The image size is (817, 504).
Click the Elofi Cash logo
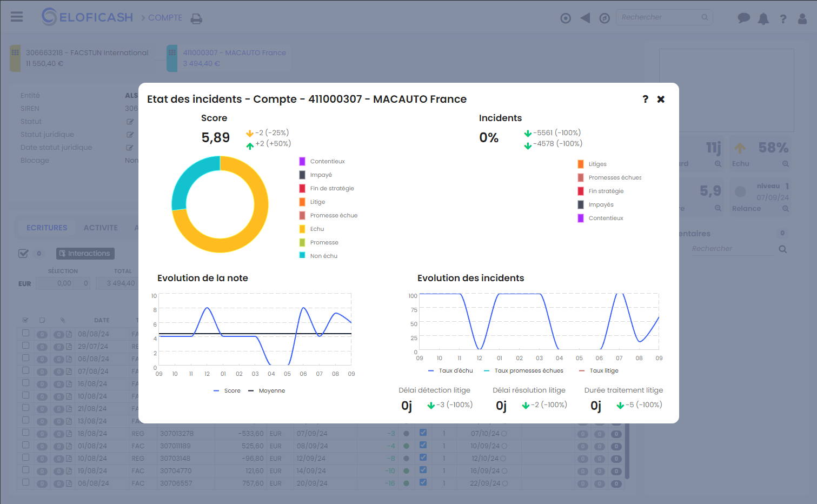pos(88,17)
